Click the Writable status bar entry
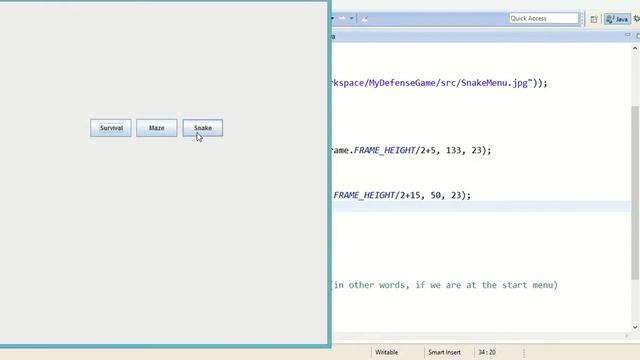The height and width of the screenshot is (360, 640). [x=386, y=352]
